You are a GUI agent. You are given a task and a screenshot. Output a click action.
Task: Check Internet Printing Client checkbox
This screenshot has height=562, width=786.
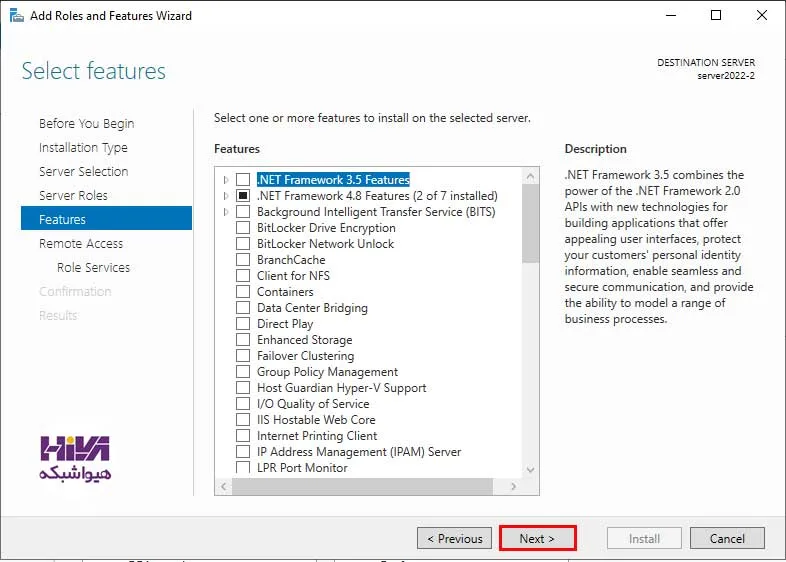click(243, 436)
